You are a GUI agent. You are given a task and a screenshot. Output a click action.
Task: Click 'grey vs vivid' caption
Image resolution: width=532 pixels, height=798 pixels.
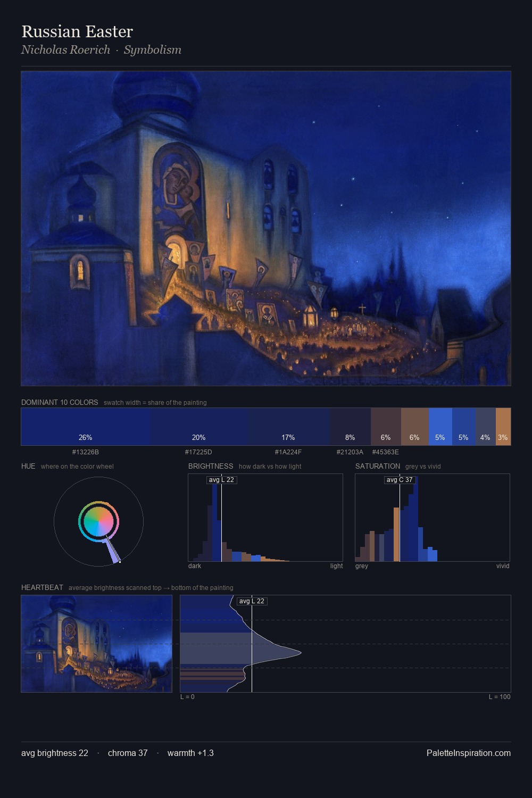pos(423,467)
